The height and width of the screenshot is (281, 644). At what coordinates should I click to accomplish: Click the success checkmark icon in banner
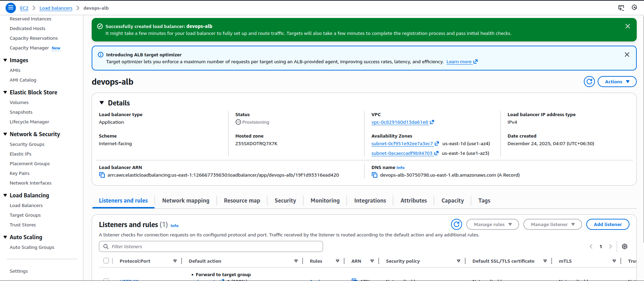[100, 26]
